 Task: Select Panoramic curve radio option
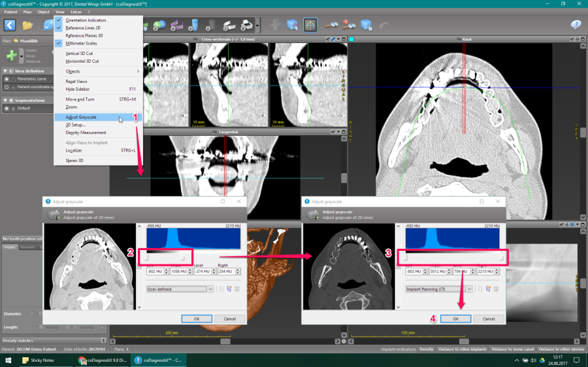point(7,79)
